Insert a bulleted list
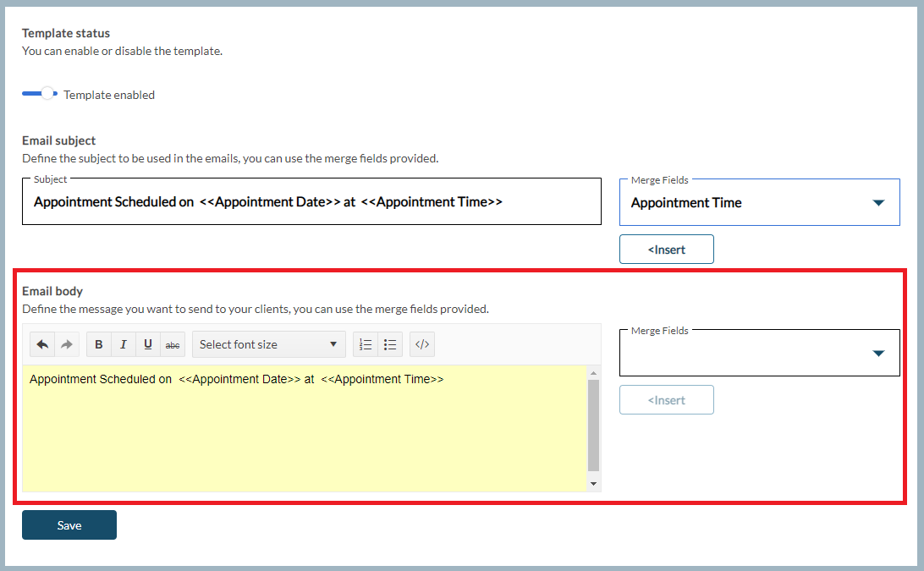This screenshot has width=924, height=571. 390,344
